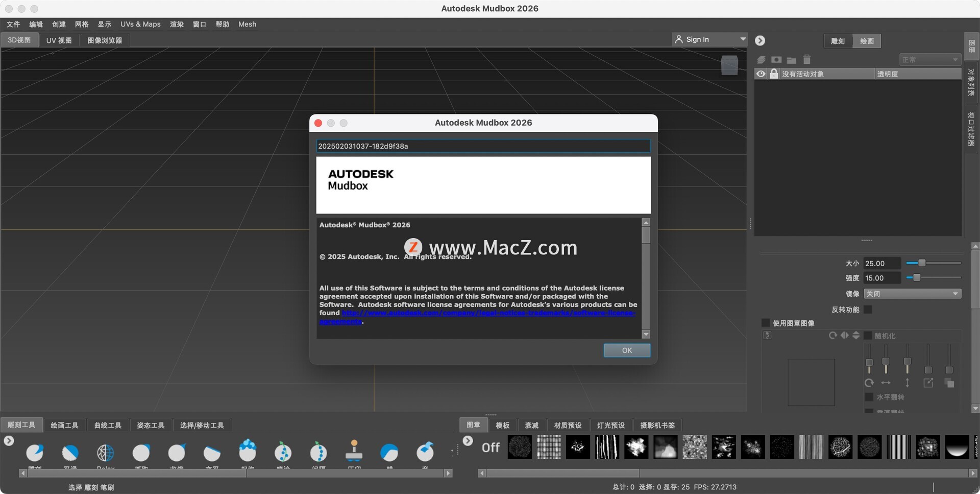This screenshot has width=980, height=494.
Task: Click the version string field in About dialog
Action: tap(483, 146)
